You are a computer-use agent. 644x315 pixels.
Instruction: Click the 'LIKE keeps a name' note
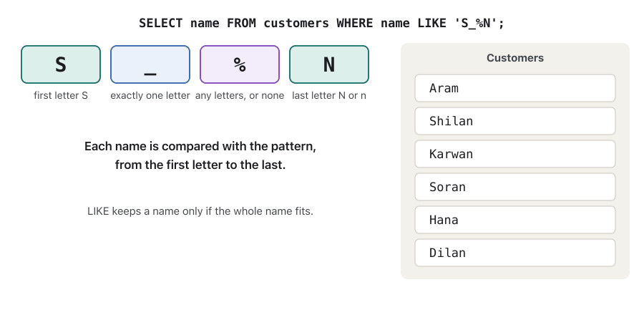(x=200, y=211)
